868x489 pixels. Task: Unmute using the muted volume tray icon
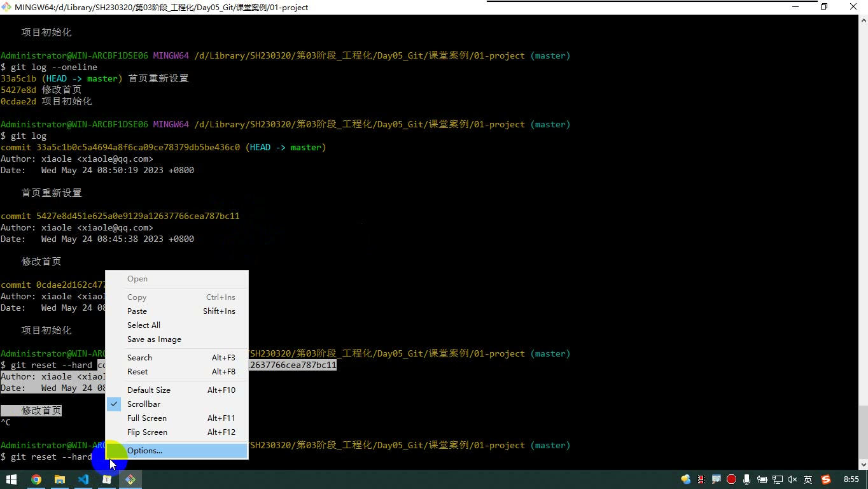[792, 479]
